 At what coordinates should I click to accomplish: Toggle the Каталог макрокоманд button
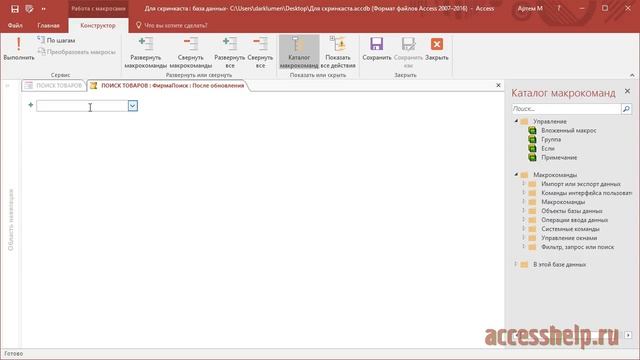pos(299,52)
